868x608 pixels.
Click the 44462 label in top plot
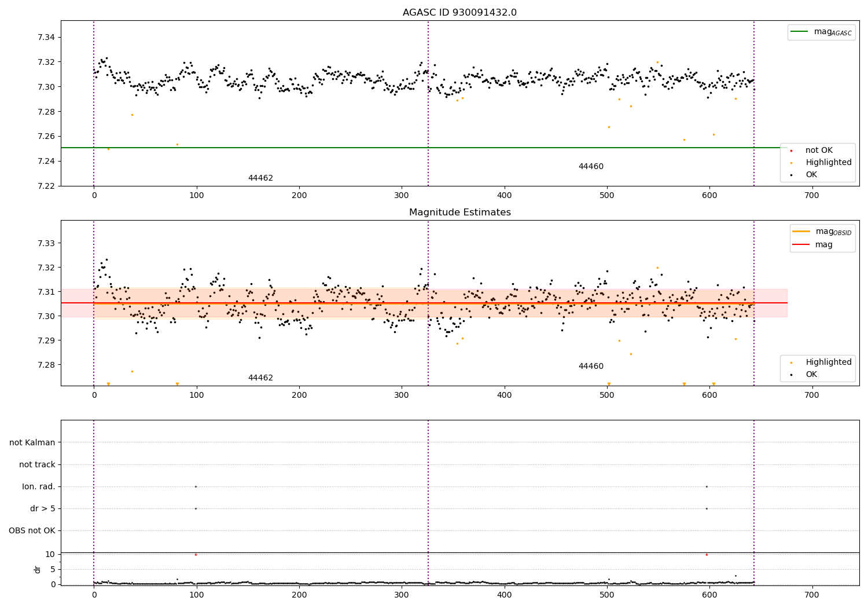click(x=260, y=178)
